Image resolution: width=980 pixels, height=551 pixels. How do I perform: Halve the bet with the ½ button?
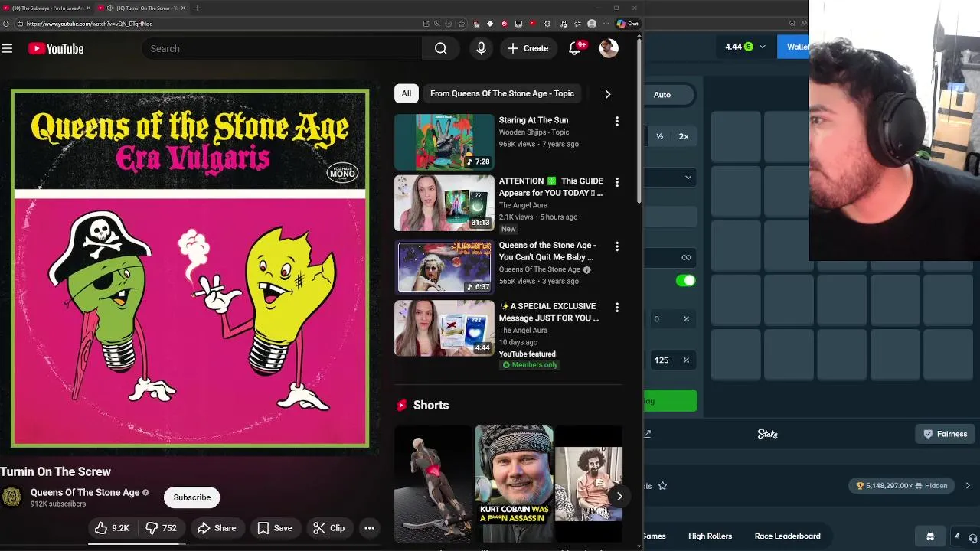660,136
